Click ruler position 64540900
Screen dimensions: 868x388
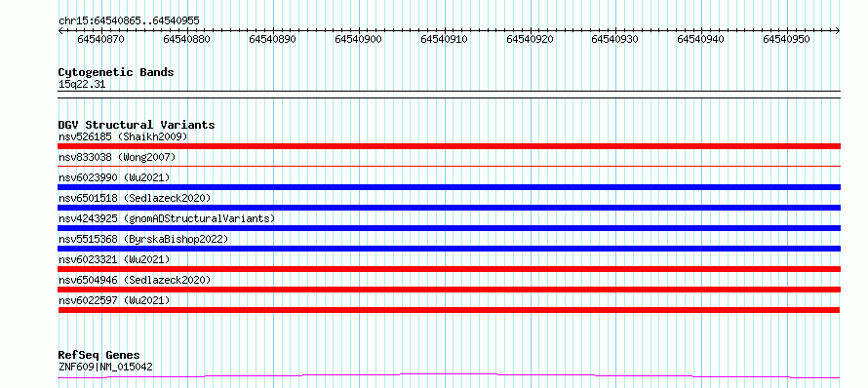click(358, 39)
